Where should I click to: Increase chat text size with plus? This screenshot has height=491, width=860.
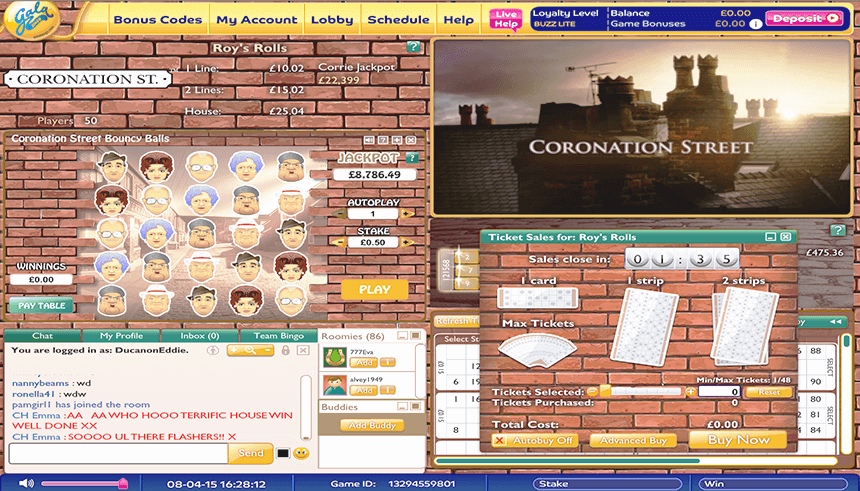pyautogui.click(x=234, y=350)
